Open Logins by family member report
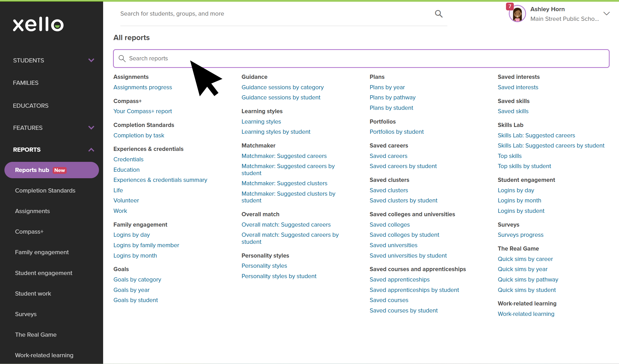Image resolution: width=619 pixels, height=364 pixels. 146,245
